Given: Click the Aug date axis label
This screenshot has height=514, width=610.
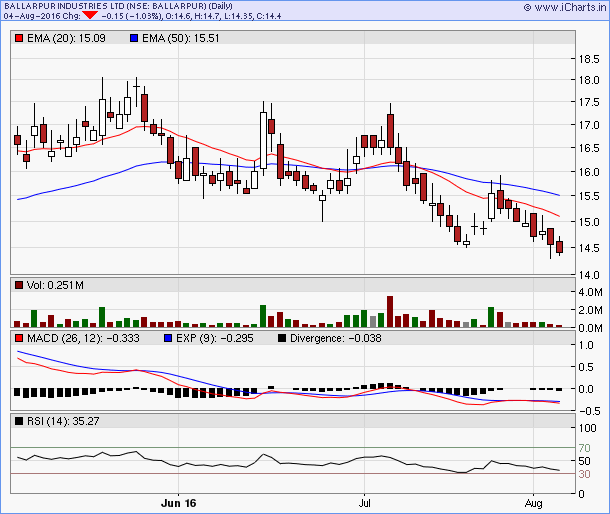Looking at the screenshot, I should click(x=533, y=504).
